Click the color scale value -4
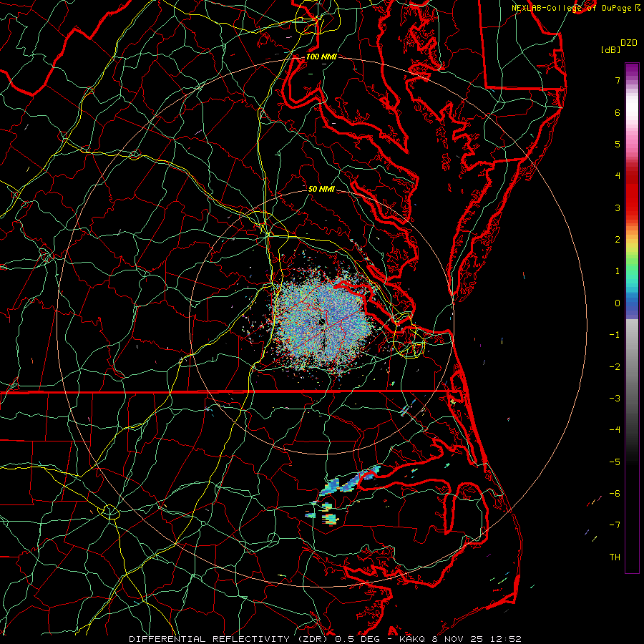Screen dimensions: 644x644 pos(615,430)
